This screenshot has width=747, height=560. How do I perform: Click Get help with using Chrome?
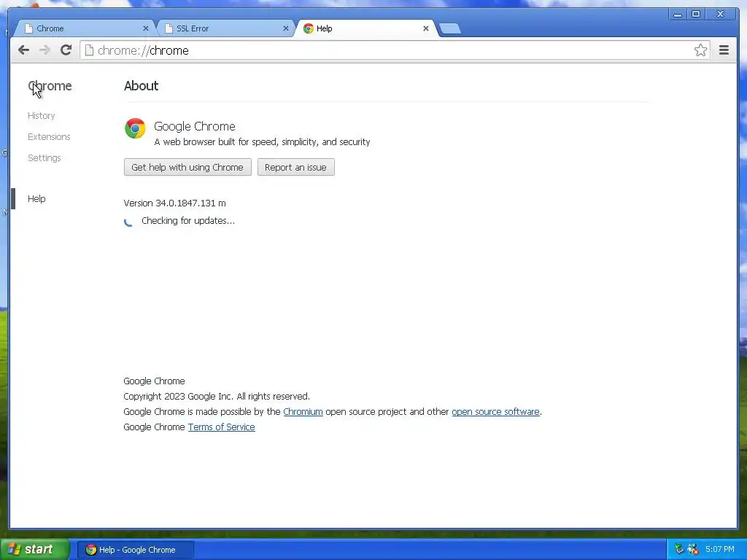(x=187, y=167)
